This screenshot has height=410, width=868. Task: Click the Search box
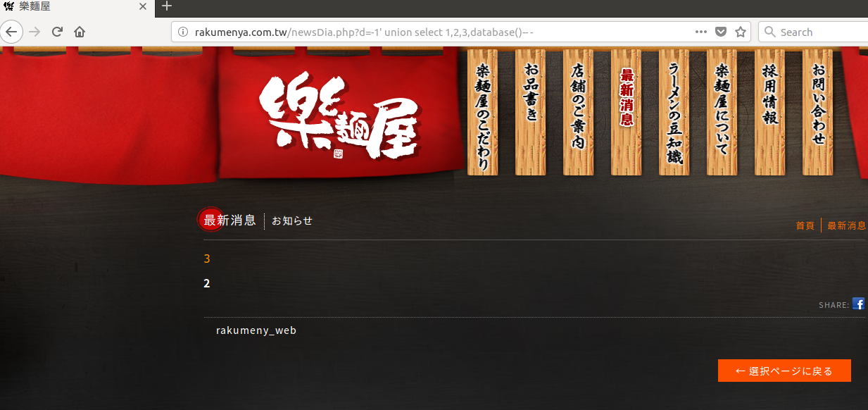tap(814, 32)
